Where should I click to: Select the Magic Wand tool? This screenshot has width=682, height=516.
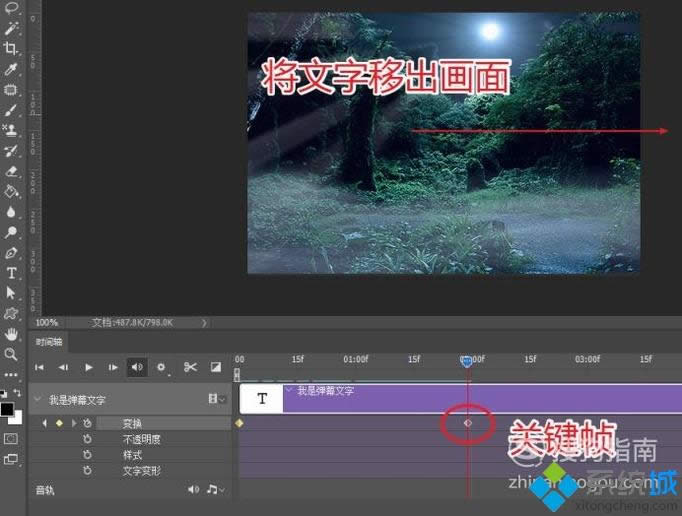[11, 28]
